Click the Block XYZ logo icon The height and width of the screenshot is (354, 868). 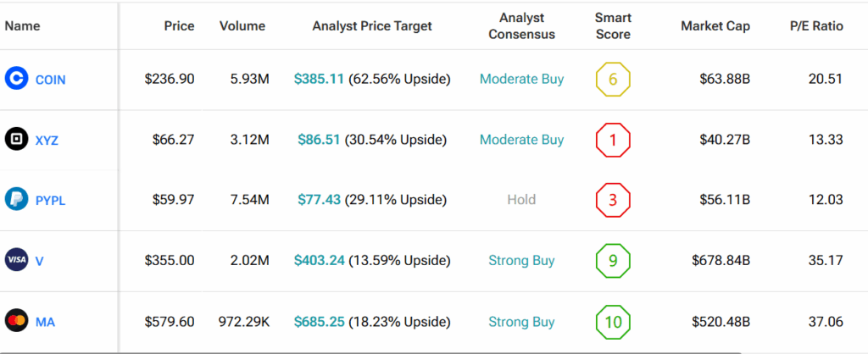[x=15, y=140]
